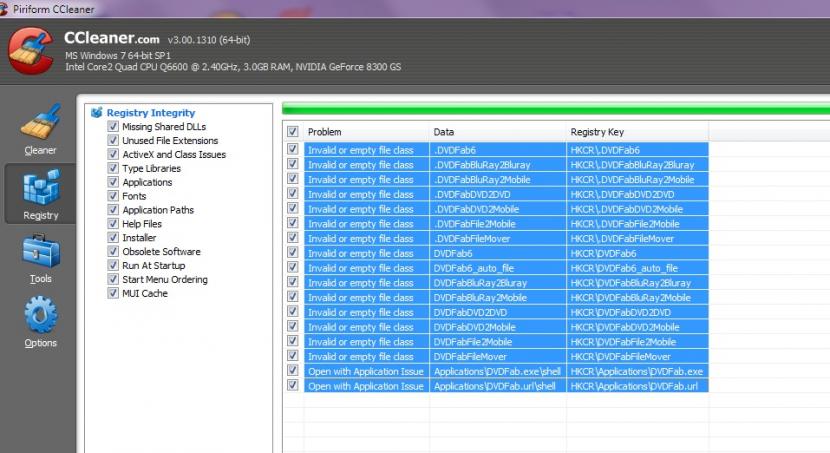
Task: Select the .DVDFabBluRay2Bluray data cell
Action: [498, 165]
